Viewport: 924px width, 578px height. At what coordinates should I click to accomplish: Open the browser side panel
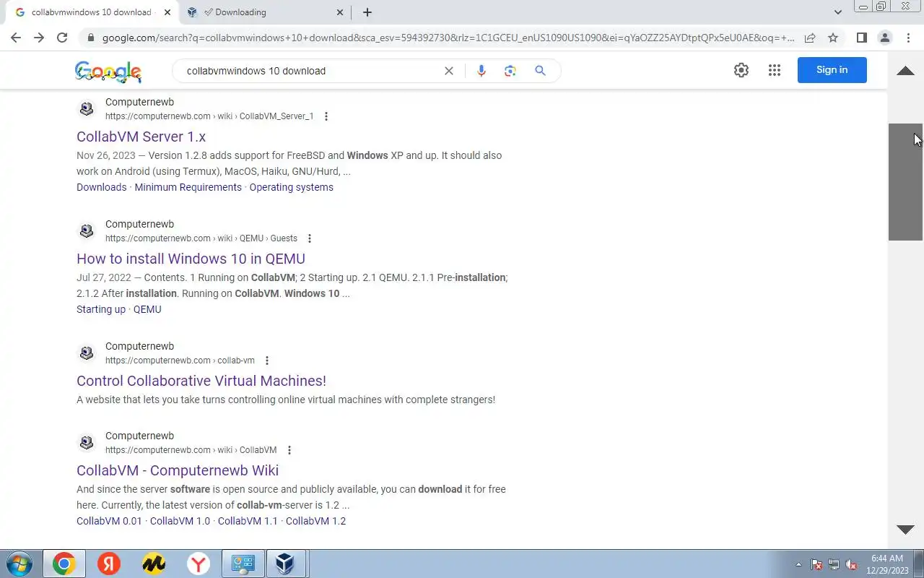(861, 38)
